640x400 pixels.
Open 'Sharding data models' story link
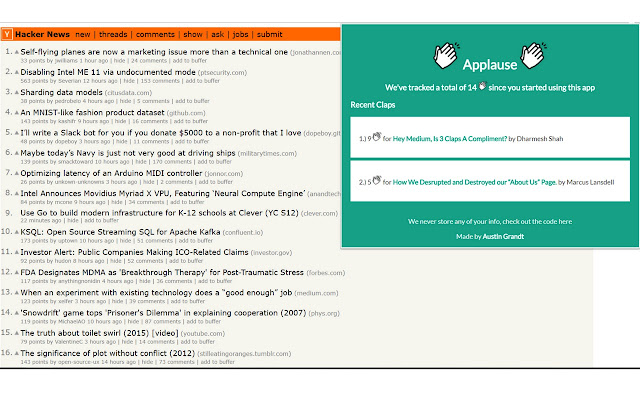[x=61, y=92]
